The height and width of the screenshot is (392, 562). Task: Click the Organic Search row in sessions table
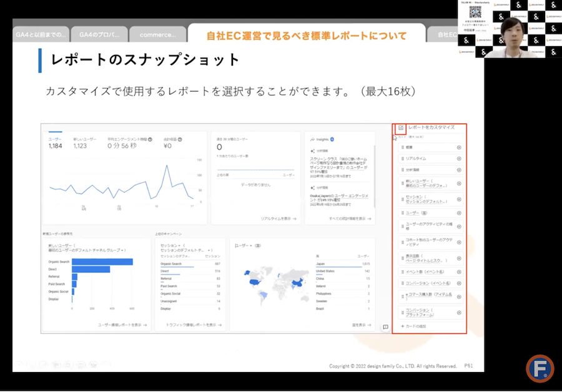190,264
